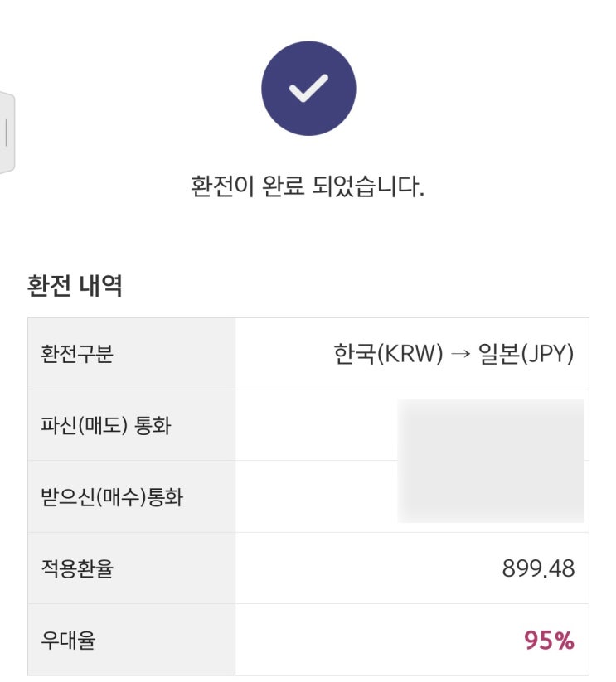
Task: Click the '파신(매도) 통화' row label
Action: click(x=106, y=426)
